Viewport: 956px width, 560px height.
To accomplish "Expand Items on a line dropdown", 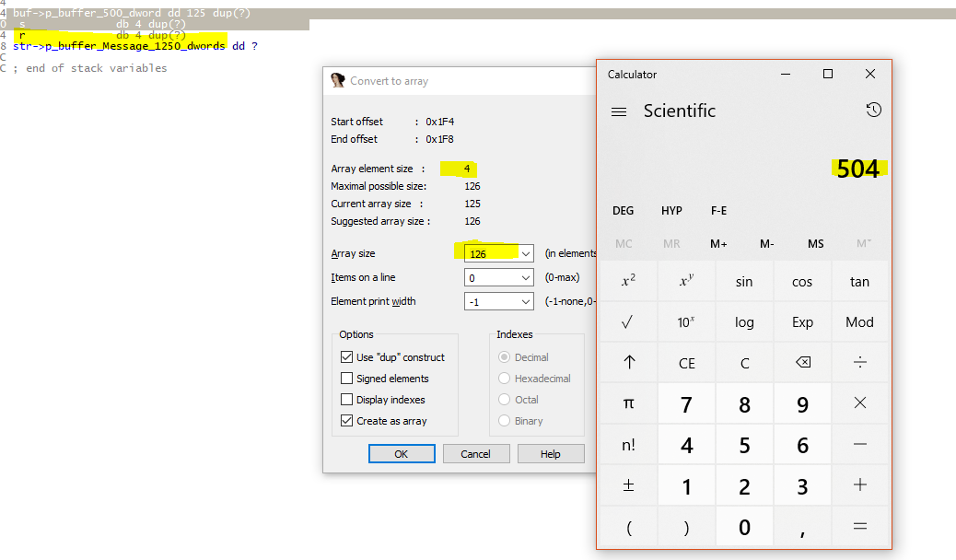I will pos(526,277).
